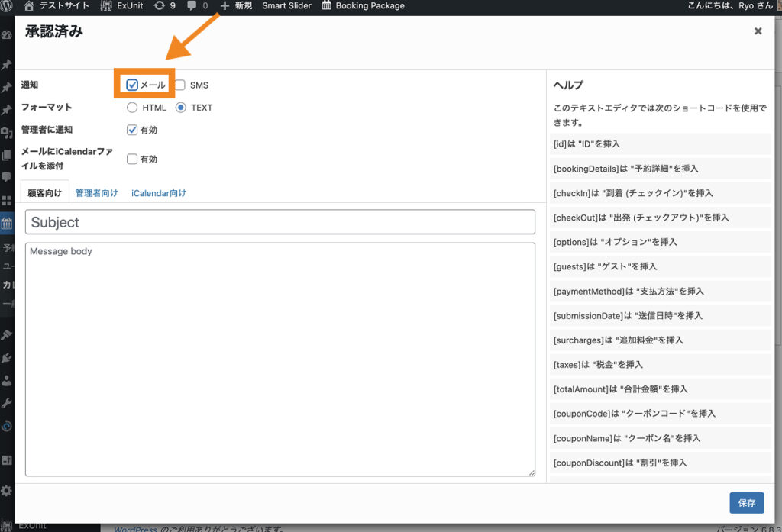This screenshot has width=782, height=532.
Task: Enable the SMS notification checkbox
Action: click(180, 85)
